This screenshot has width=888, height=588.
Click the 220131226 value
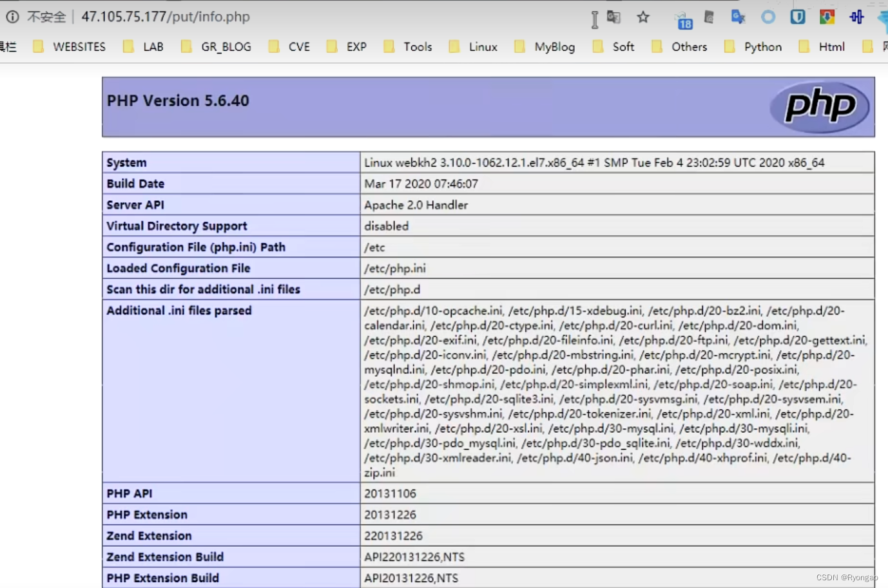pos(393,536)
